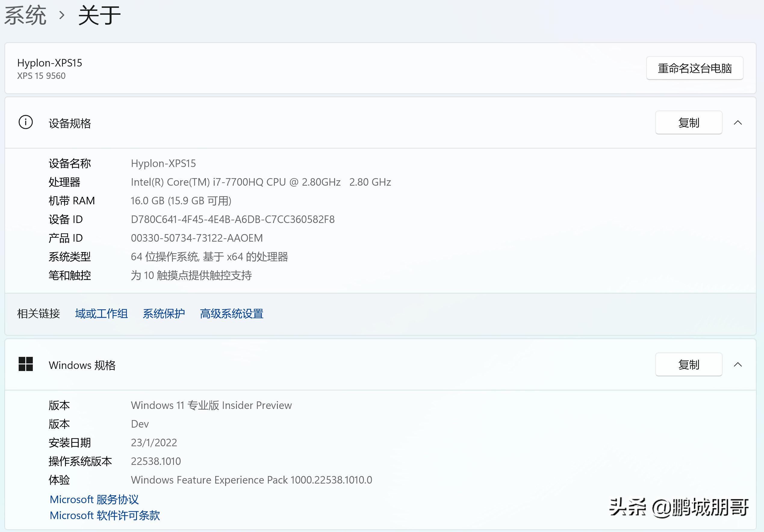Click the 操作系统版本 label
Viewport: 764px width, 532px height.
coord(80,461)
